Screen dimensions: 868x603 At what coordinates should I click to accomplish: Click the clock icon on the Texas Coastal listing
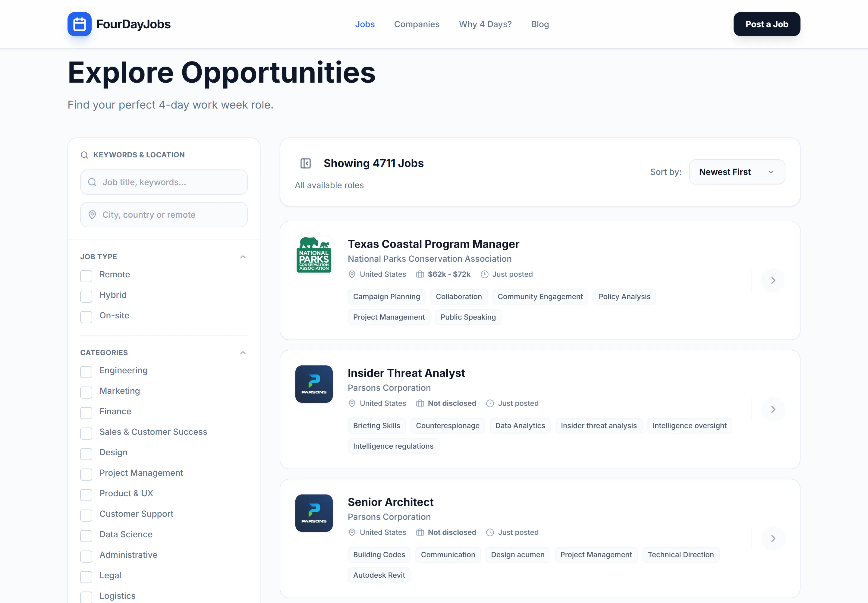tap(484, 274)
